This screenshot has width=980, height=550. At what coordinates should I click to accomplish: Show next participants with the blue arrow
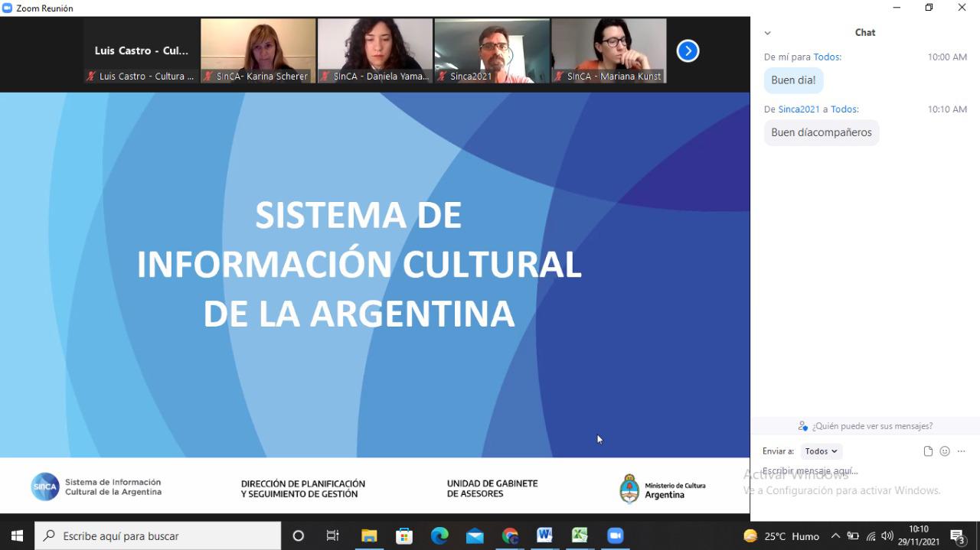pyautogui.click(x=688, y=51)
